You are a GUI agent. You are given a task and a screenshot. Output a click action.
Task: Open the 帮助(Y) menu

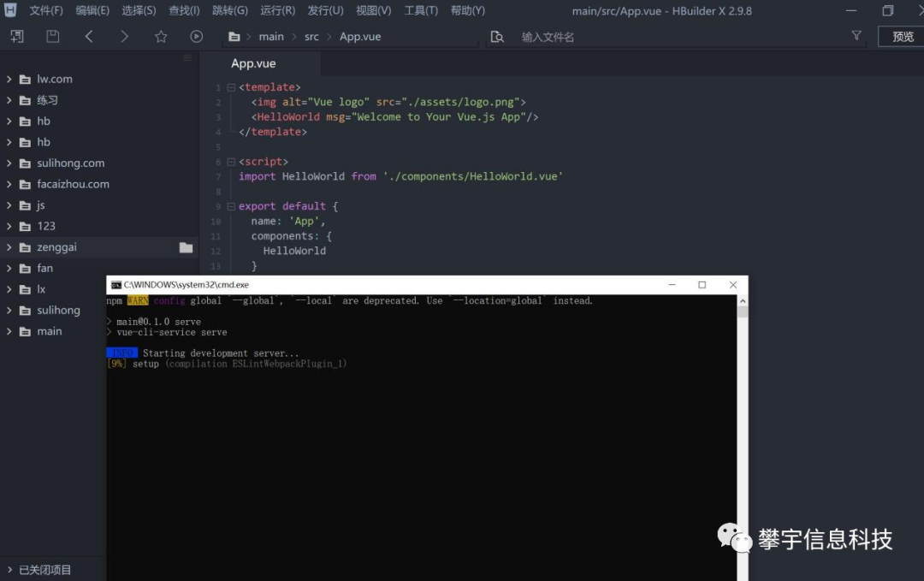[x=468, y=10]
